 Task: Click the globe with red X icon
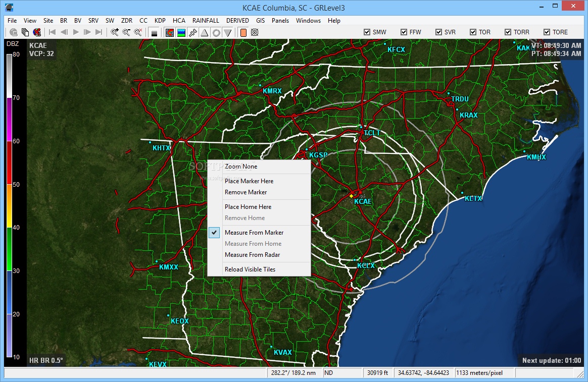[37, 32]
